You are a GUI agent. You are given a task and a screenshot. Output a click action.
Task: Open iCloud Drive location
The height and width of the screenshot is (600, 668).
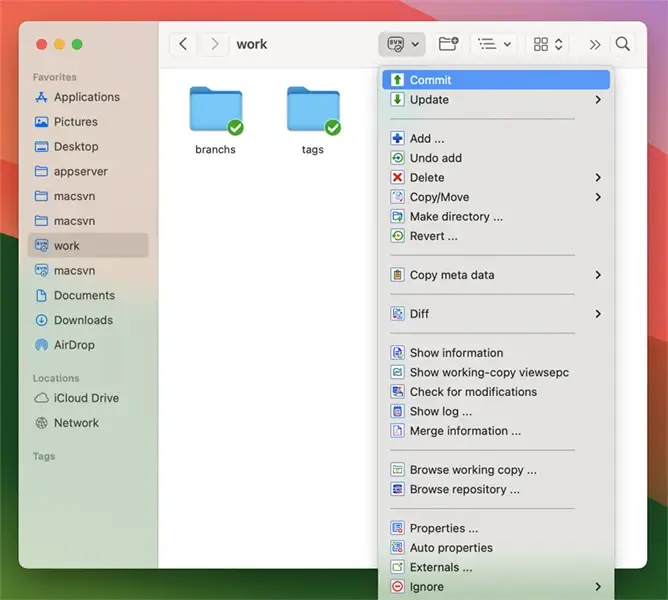[88, 398]
